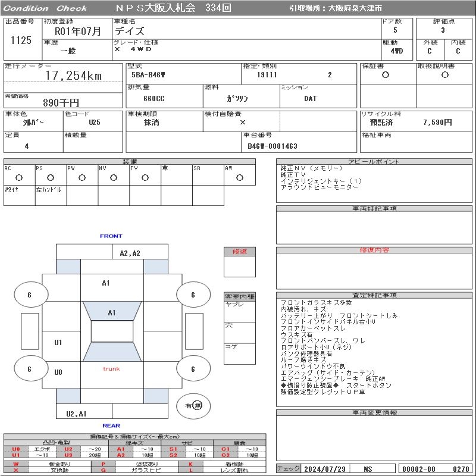Select inspector note フロントガラスキズ多数

tap(316, 303)
